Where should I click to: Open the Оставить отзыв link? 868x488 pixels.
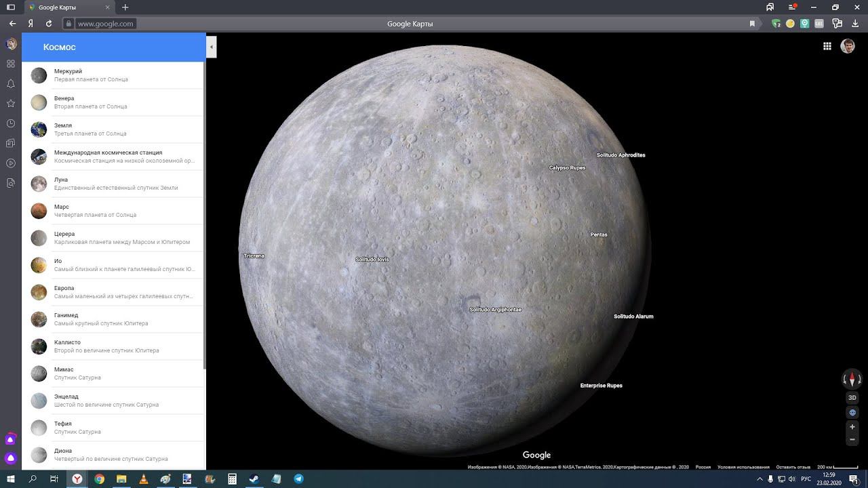793,467
